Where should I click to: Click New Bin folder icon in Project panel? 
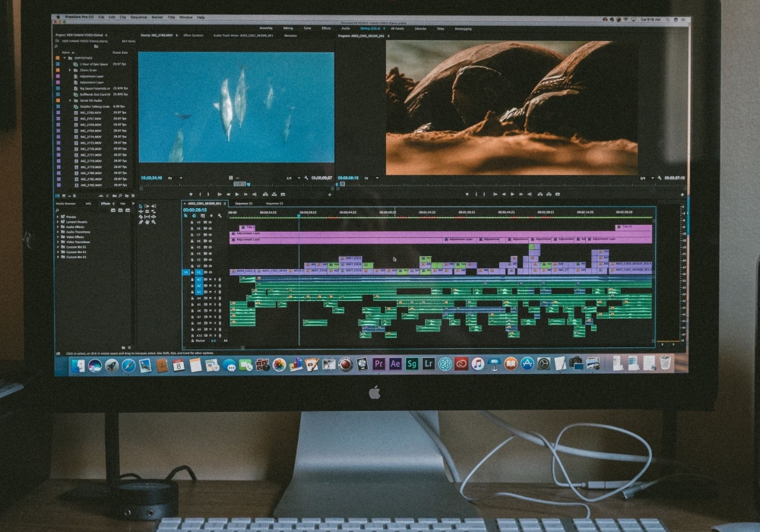click(126, 196)
